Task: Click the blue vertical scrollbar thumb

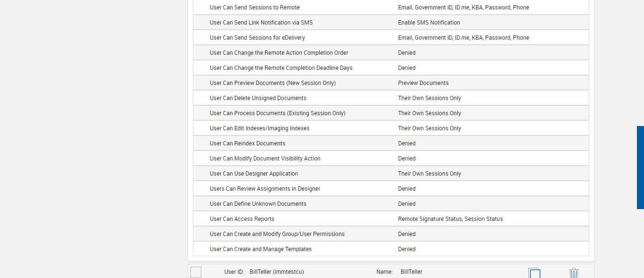Action: click(x=640, y=167)
